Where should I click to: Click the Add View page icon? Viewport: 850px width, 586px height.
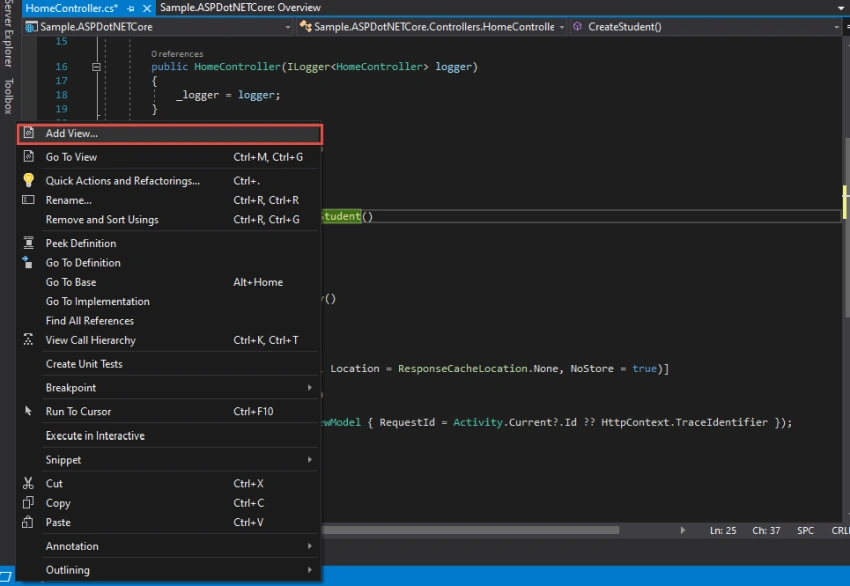[x=29, y=133]
